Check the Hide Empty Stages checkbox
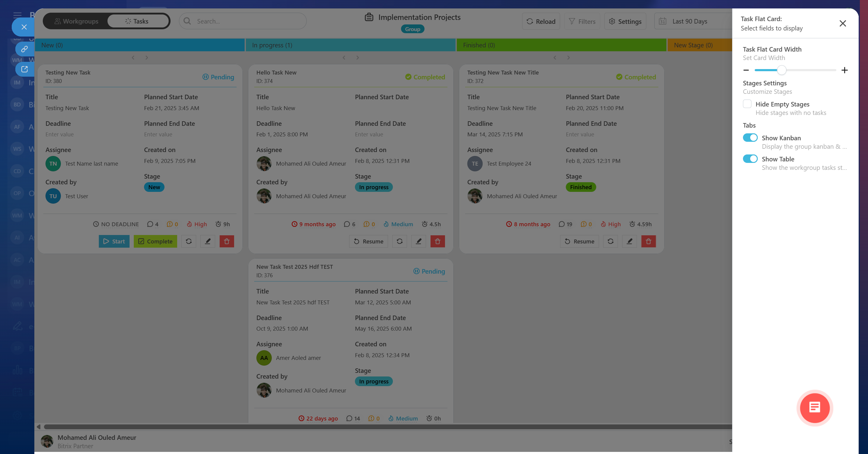Screen dimensions: 868x454 tap(747, 104)
